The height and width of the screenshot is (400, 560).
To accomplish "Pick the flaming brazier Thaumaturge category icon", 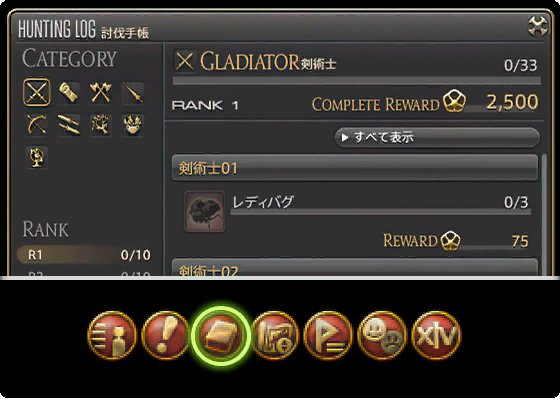I will [x=133, y=125].
